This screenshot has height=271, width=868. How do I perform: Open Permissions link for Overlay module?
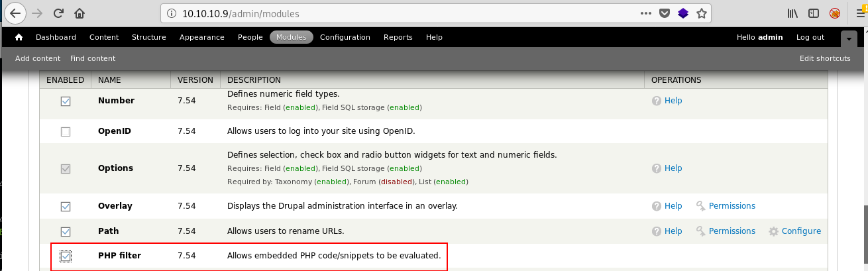point(732,206)
